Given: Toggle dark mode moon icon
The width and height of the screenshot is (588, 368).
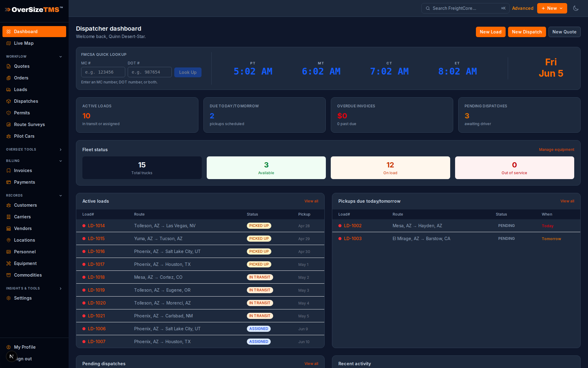Looking at the screenshot, I should [576, 8].
